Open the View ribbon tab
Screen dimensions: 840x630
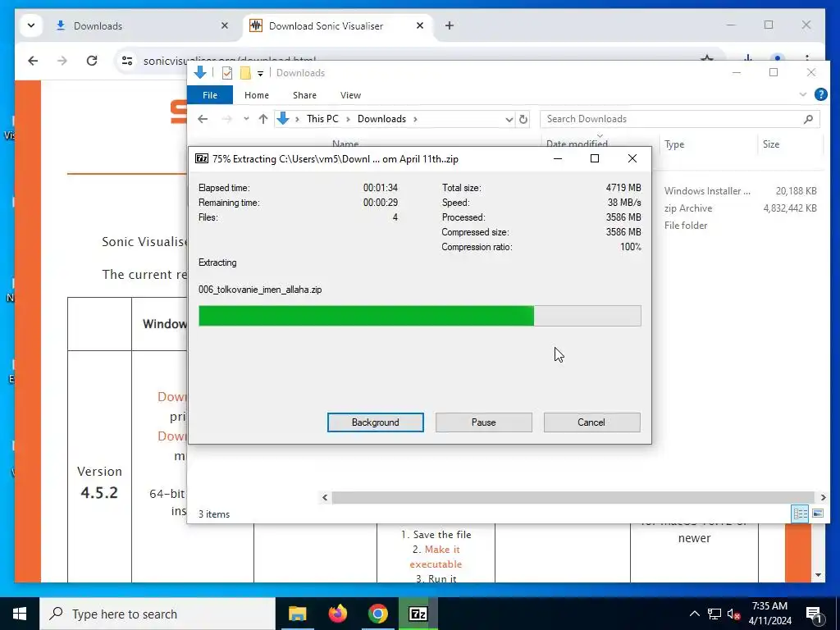tap(350, 95)
